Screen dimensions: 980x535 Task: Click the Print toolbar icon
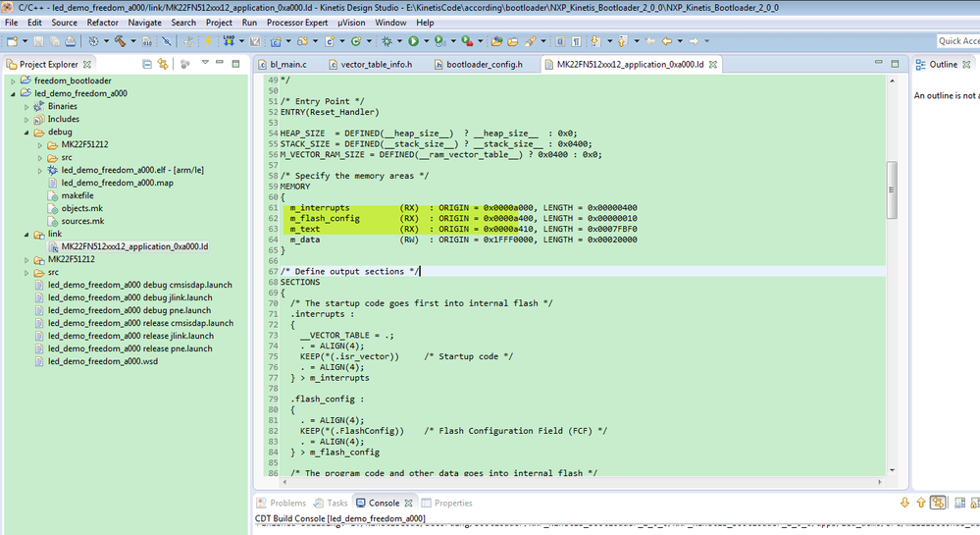(70, 41)
